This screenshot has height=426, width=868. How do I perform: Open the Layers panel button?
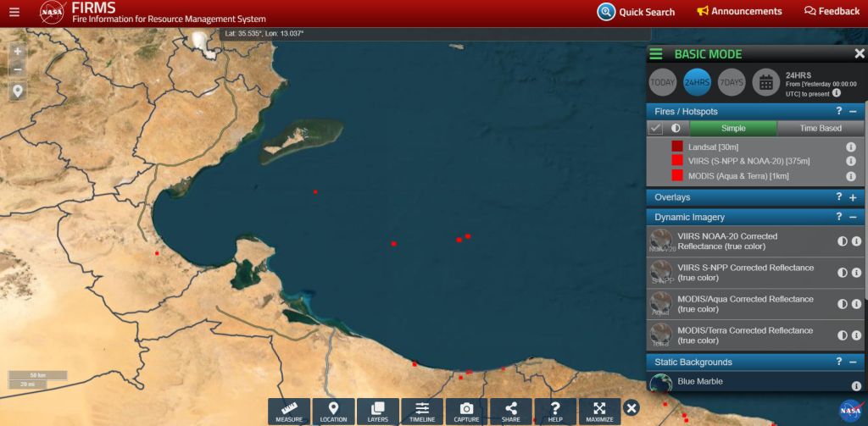point(378,411)
